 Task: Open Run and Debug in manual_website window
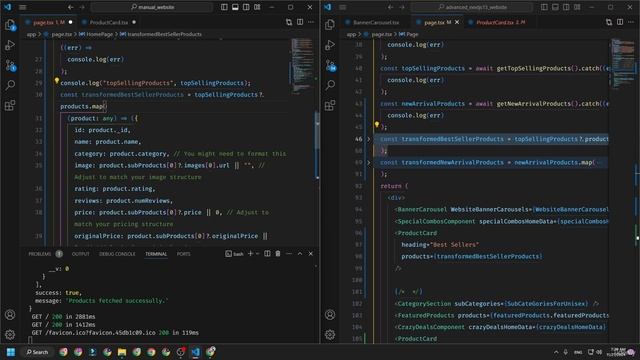pyautogui.click(x=10, y=45)
